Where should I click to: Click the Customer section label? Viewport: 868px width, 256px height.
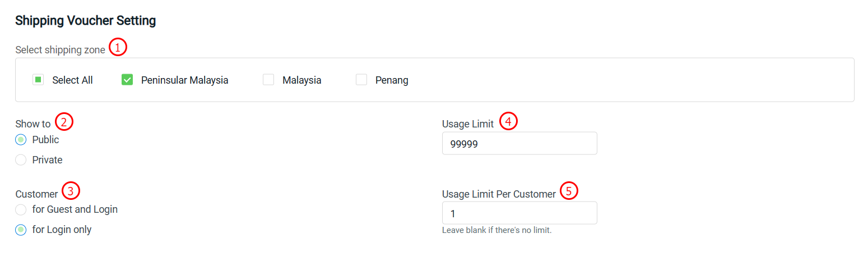click(x=36, y=194)
